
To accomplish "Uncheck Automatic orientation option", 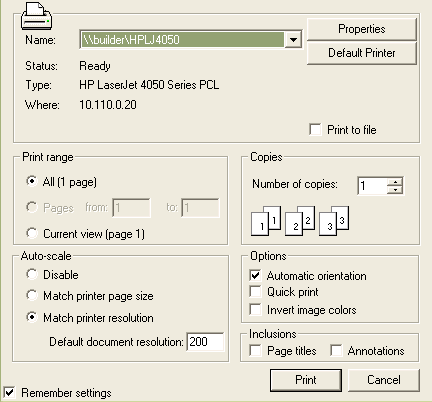I will pyautogui.click(x=255, y=276).
